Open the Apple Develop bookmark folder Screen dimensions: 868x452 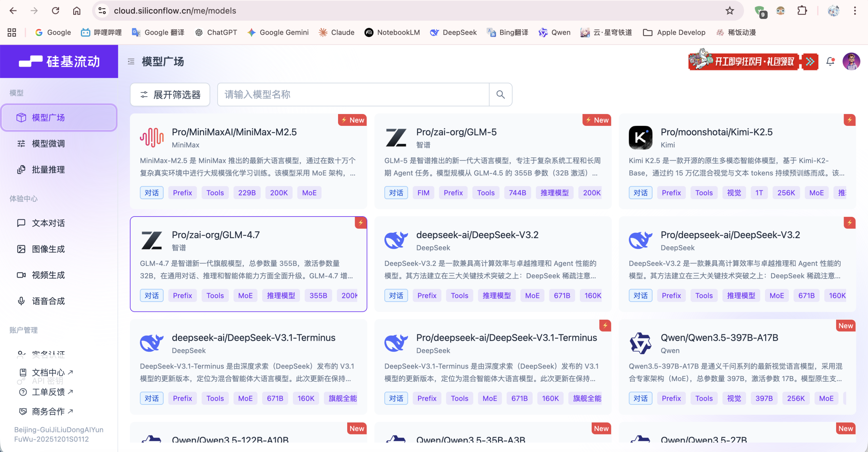674,33
